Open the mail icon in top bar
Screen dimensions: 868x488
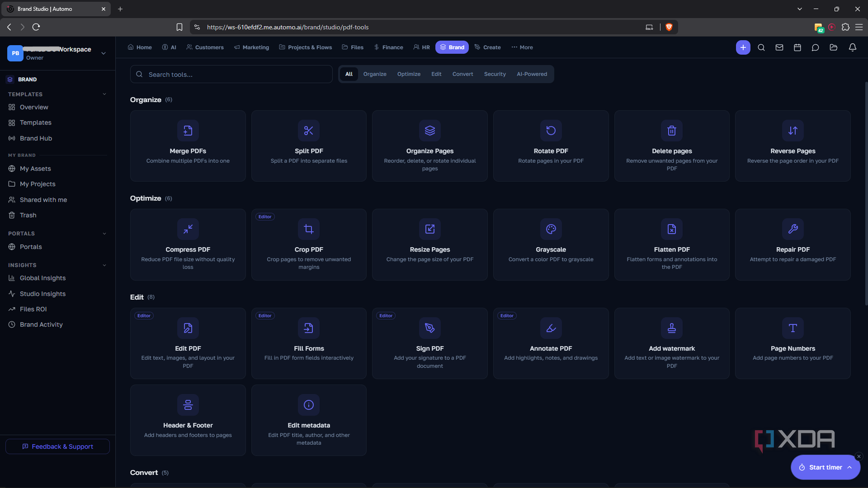coord(779,47)
